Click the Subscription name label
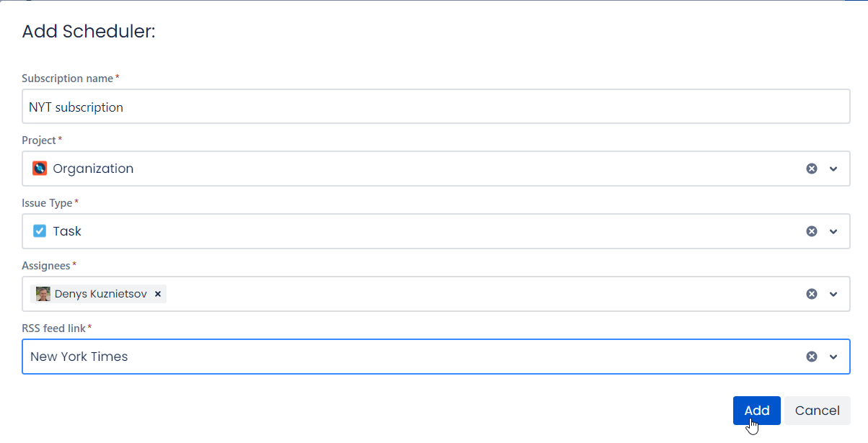Viewport: 868px width, 443px height. coord(68,78)
